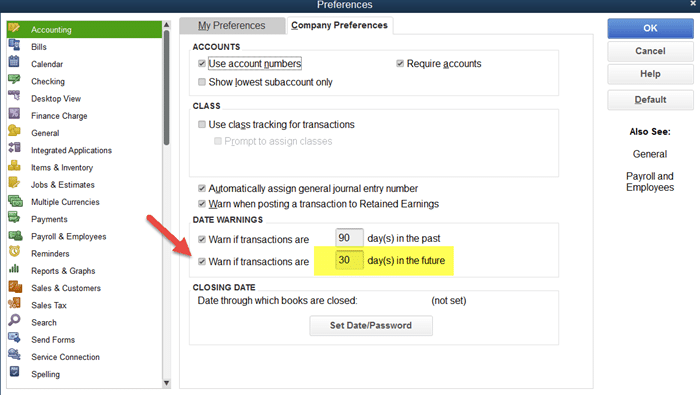Screen dimensions: 700x395
Task: Open the Bills preferences icon
Action: [x=14, y=45]
